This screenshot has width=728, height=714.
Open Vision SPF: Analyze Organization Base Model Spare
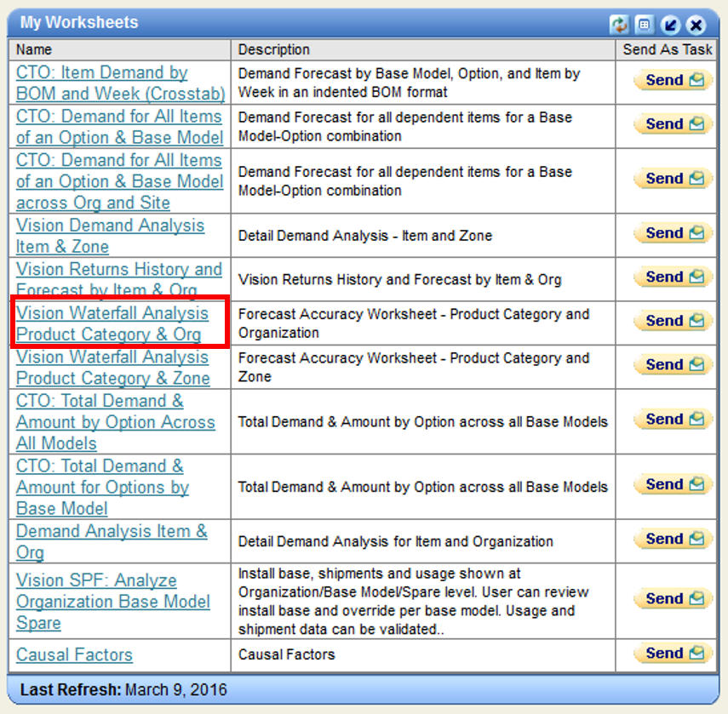[x=112, y=601]
